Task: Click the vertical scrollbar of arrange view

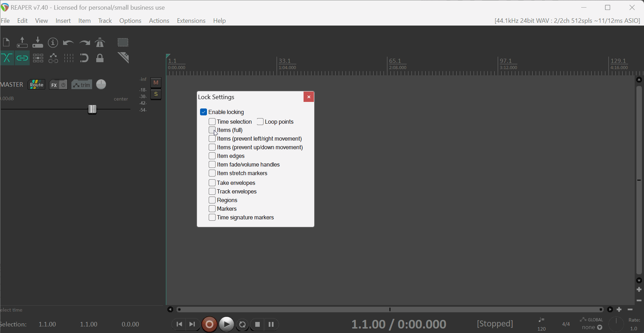Action: click(x=639, y=180)
